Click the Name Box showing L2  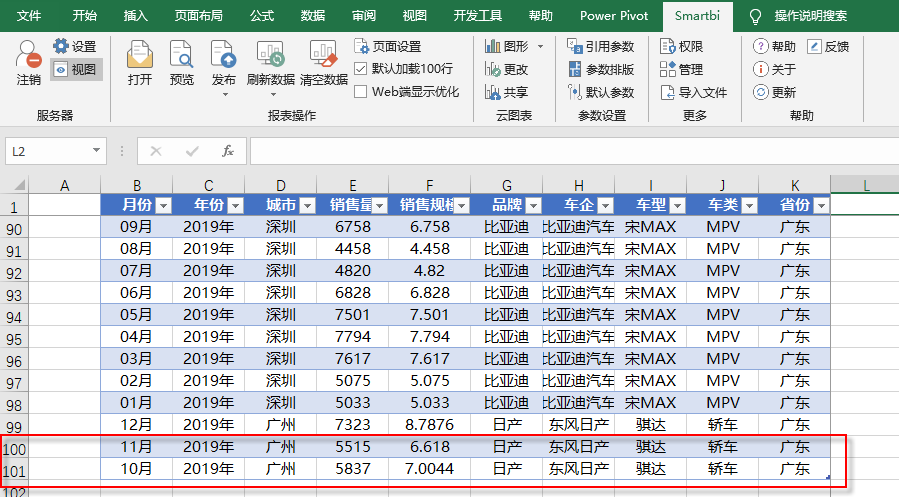48,151
